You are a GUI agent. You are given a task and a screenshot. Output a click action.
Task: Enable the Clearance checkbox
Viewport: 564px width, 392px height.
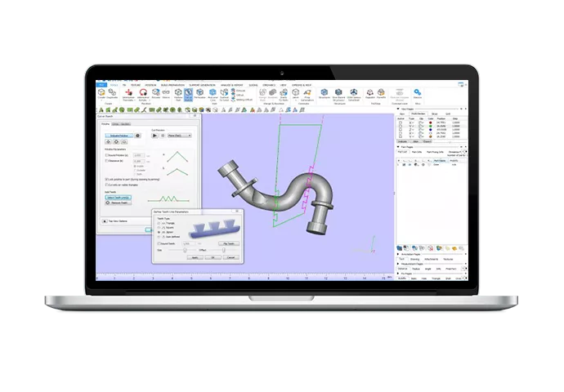pyautogui.click(x=106, y=161)
